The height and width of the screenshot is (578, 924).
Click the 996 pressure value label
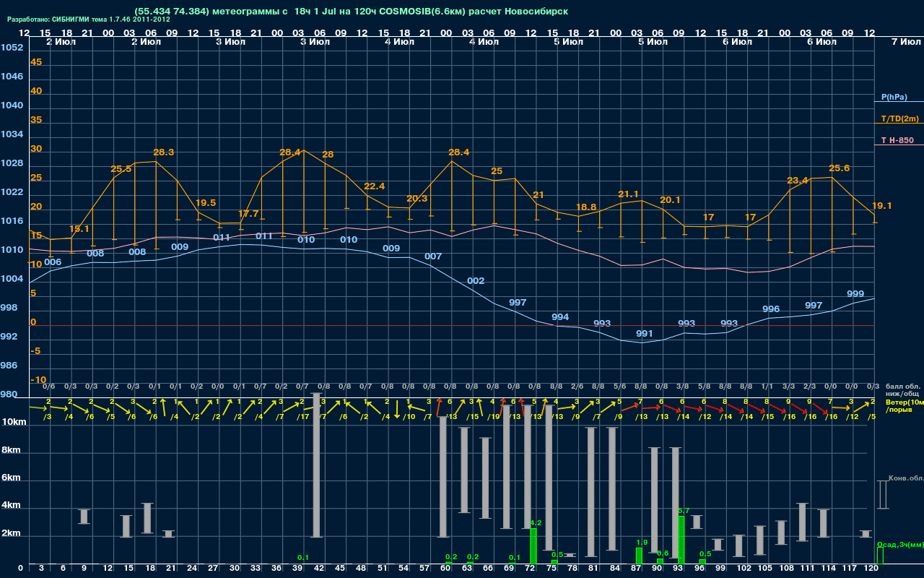(x=771, y=309)
